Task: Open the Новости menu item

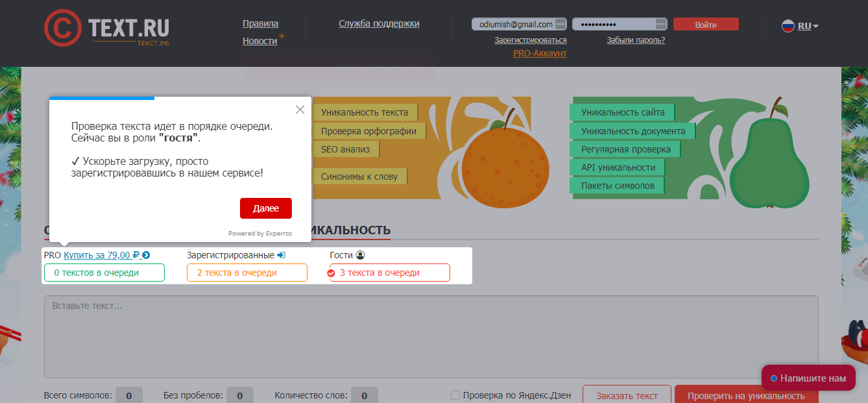Action: tap(259, 41)
